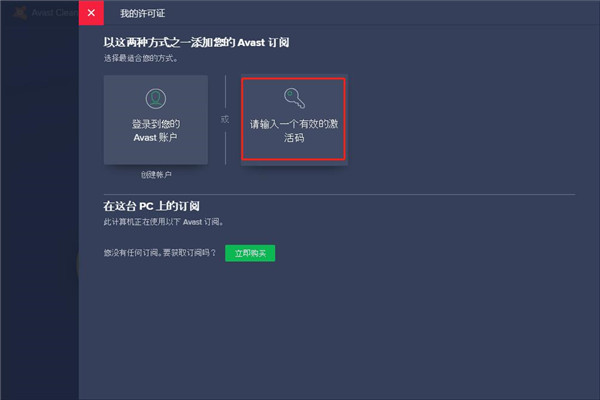The image size is (600, 400).
Task: Click the horizontal divider above PC subscriptions
Action: (339, 194)
